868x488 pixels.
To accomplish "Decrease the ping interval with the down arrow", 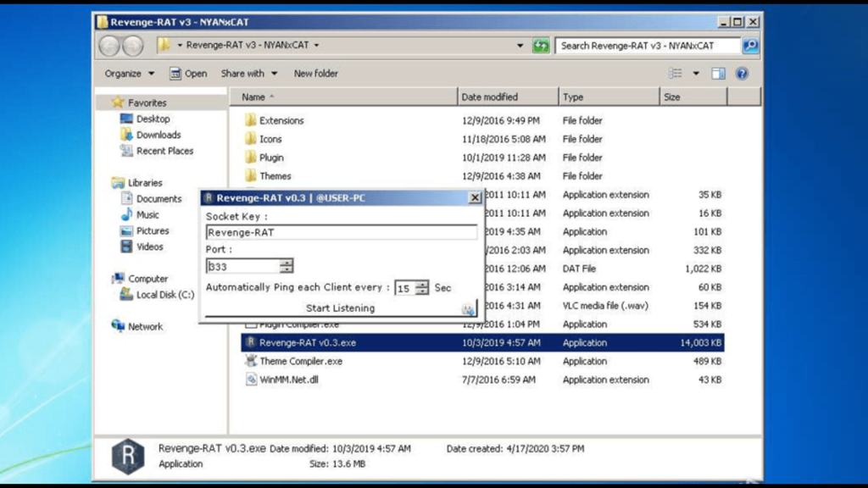I will pyautogui.click(x=422, y=291).
